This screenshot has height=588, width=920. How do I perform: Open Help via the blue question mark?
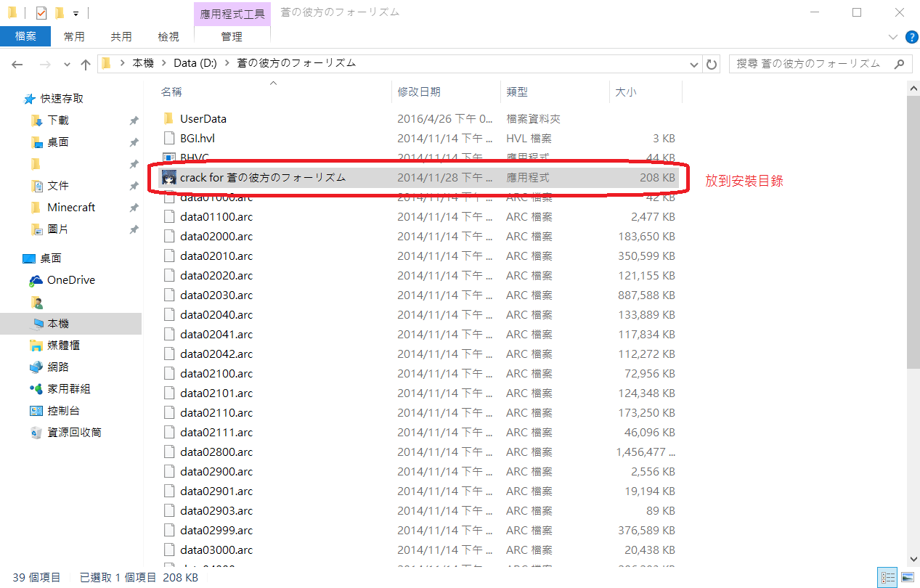[912, 37]
